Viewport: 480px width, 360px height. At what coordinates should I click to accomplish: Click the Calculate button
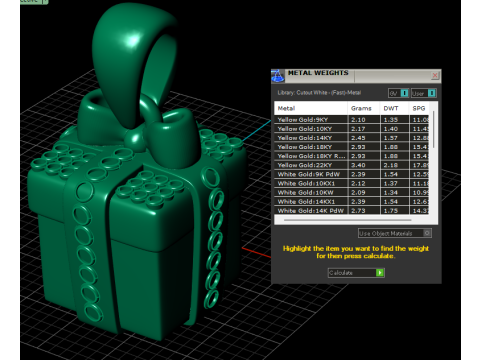(356, 273)
